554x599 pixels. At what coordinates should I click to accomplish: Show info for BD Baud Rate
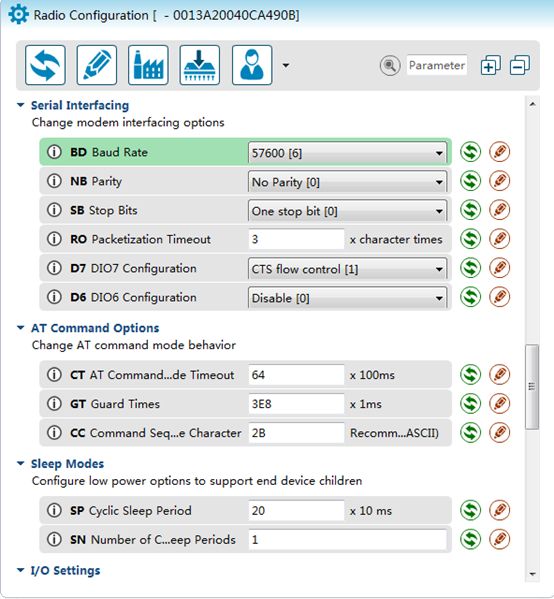[54, 152]
